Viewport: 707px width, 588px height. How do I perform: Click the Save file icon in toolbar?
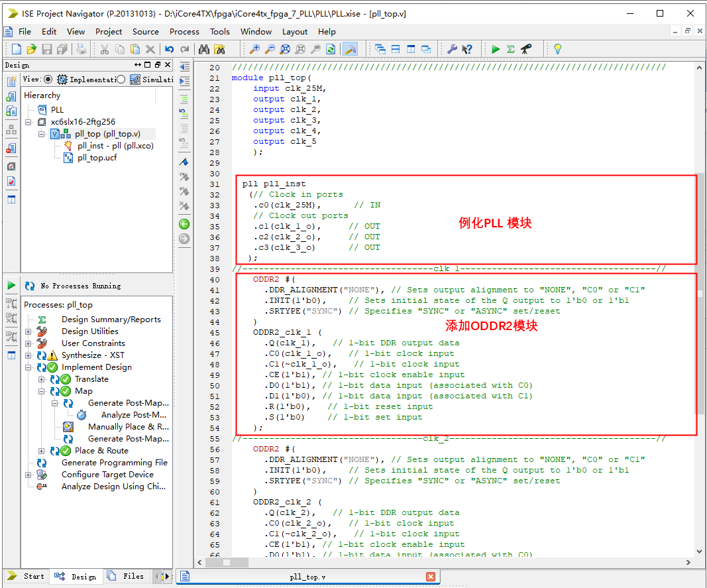point(47,49)
